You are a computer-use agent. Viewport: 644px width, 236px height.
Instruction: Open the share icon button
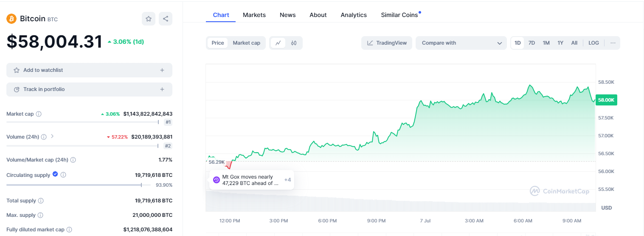click(166, 19)
